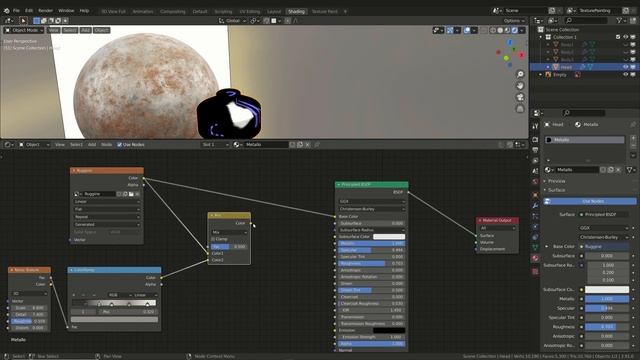Switch to the Texture Paint workspace tab
Image resolution: width=640 pixels, height=360 pixels.
[x=325, y=11]
